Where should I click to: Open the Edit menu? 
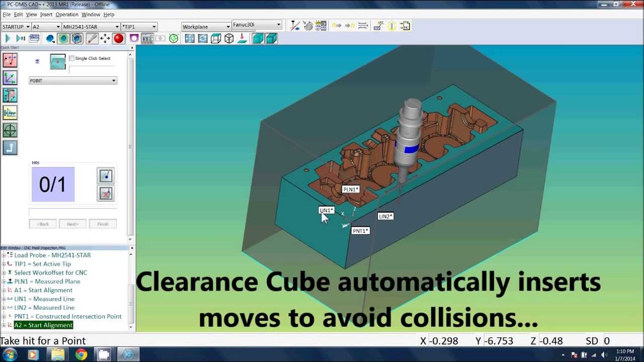(x=18, y=15)
